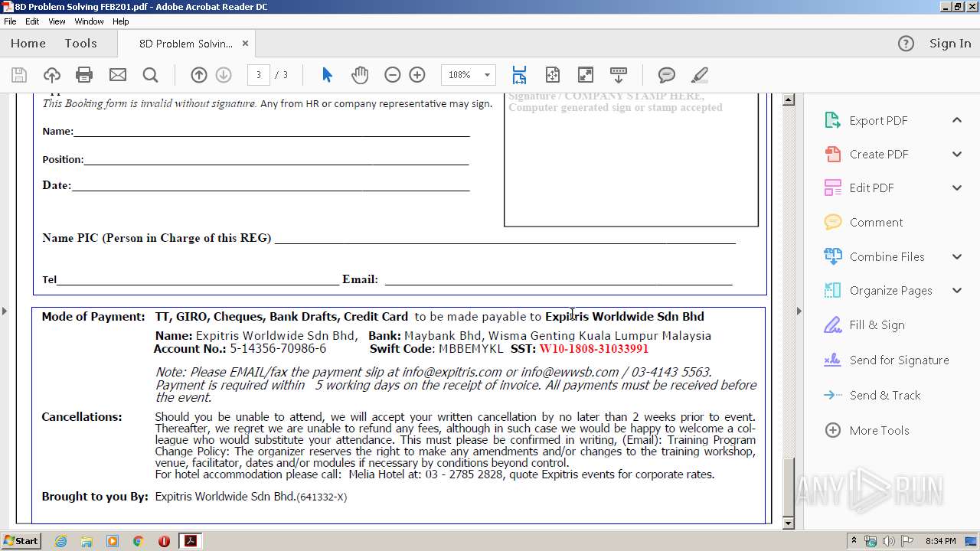980x551 pixels.
Task: Open Help question mark icon
Action: click(x=906, y=44)
